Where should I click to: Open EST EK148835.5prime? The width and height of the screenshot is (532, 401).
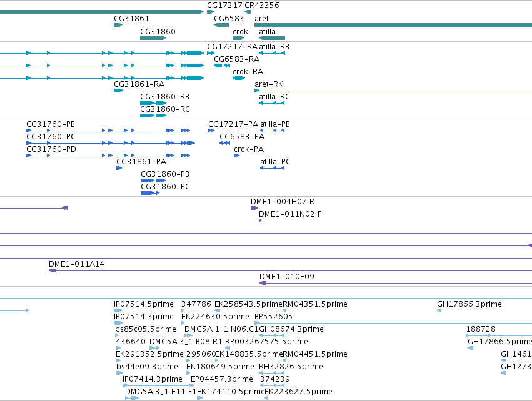click(x=249, y=354)
